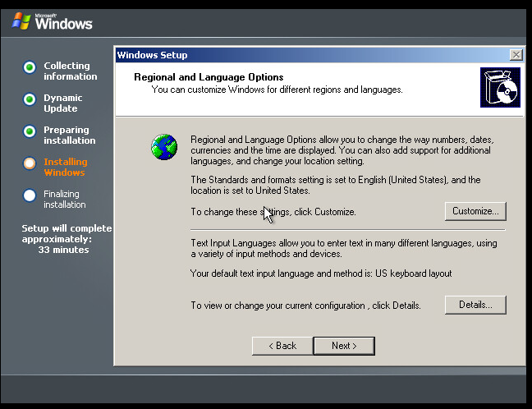532x409 pixels.
Task: Click the setup box and CD icon
Action: 500,88
